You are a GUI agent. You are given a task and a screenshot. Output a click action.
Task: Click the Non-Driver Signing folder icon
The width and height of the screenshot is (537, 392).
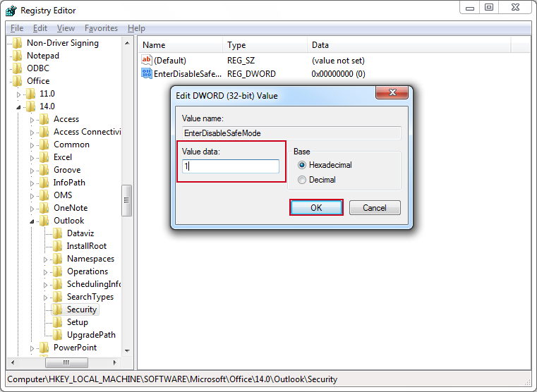click(18, 43)
